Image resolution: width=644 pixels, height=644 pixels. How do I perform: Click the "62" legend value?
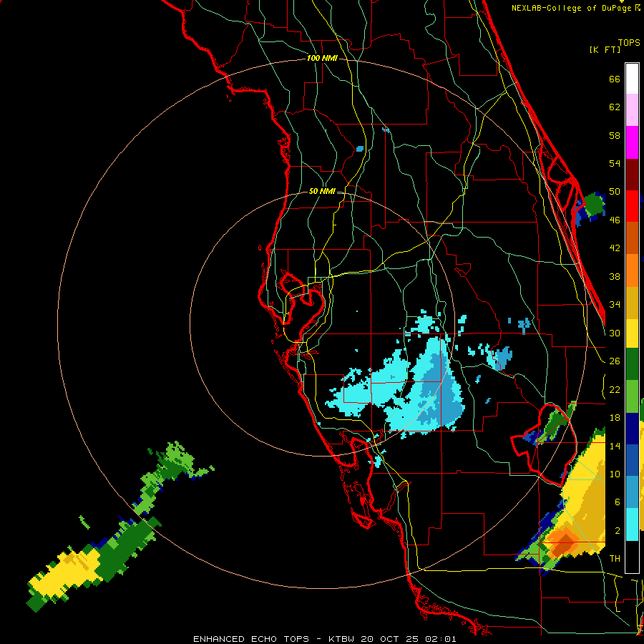pyautogui.click(x=615, y=107)
